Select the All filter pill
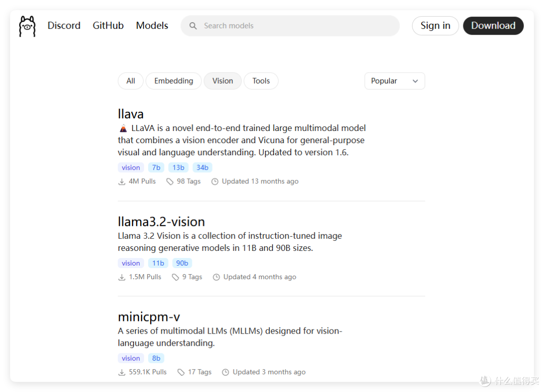Screen dimensions: 544x392 (x=131, y=81)
